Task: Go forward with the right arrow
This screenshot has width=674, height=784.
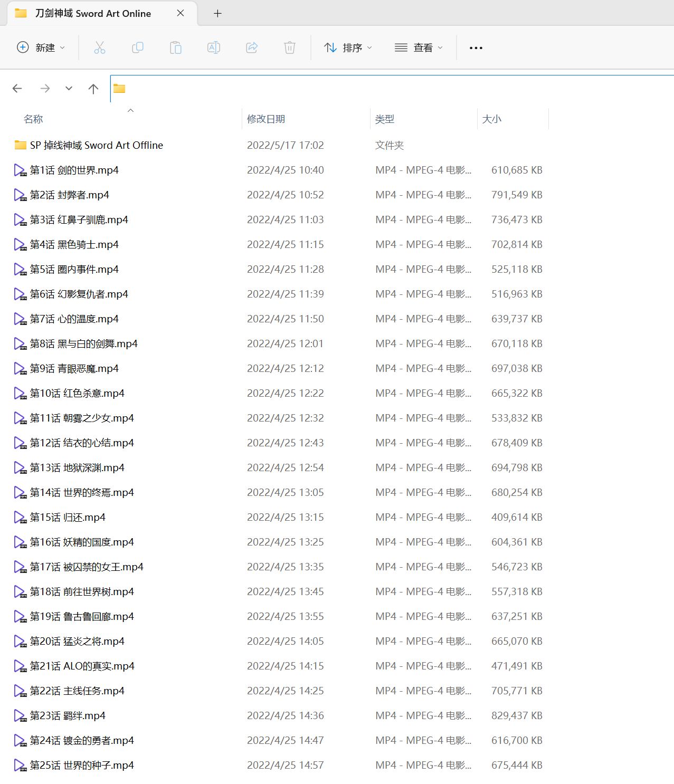Action: tap(45, 89)
